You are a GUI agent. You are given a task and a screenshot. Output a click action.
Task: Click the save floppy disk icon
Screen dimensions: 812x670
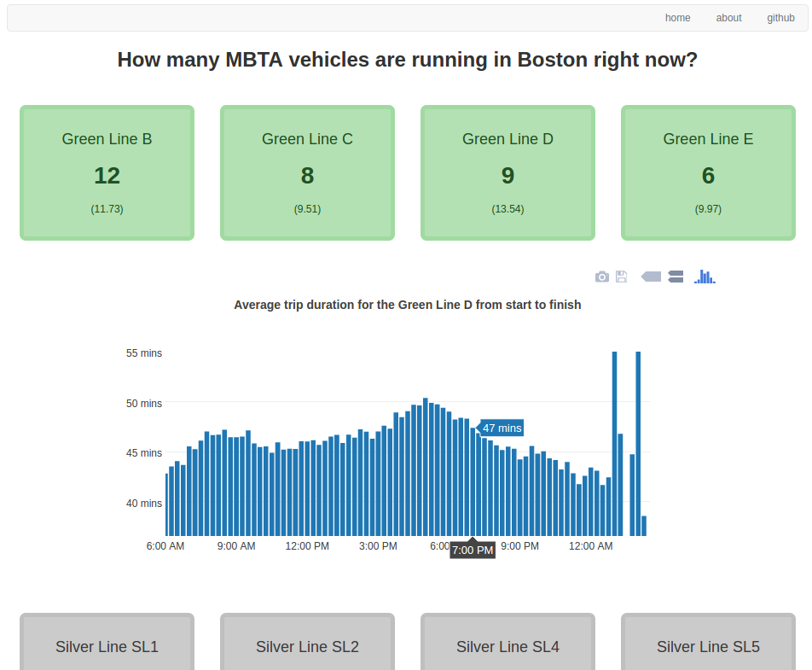(622, 277)
